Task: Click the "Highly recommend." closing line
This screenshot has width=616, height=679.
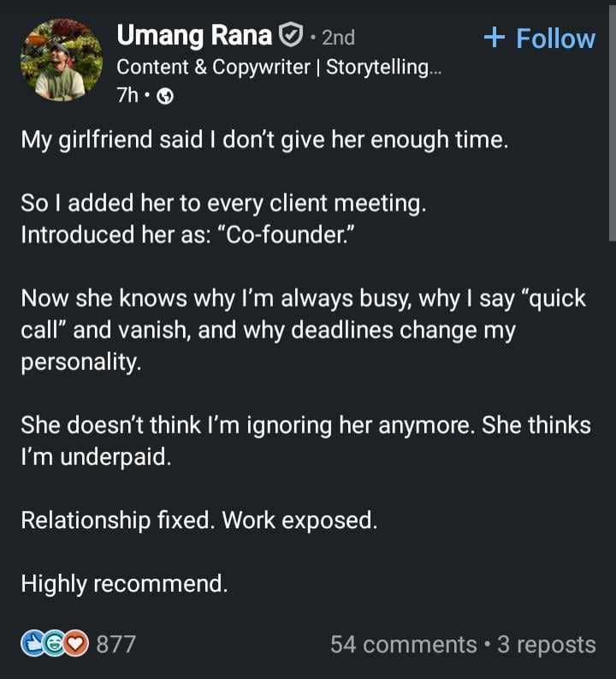Action: click(124, 584)
